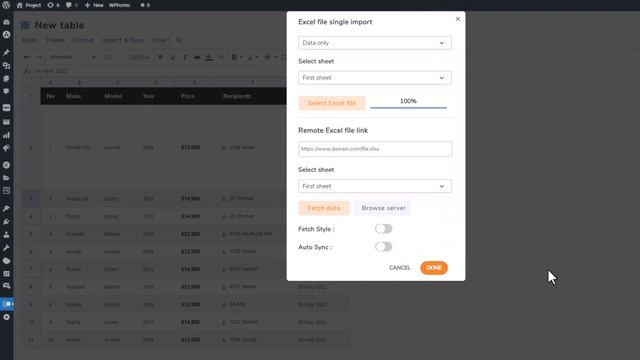640x360 pixels.
Task: Toggle bold formatting in table toolbar
Action: point(160,57)
